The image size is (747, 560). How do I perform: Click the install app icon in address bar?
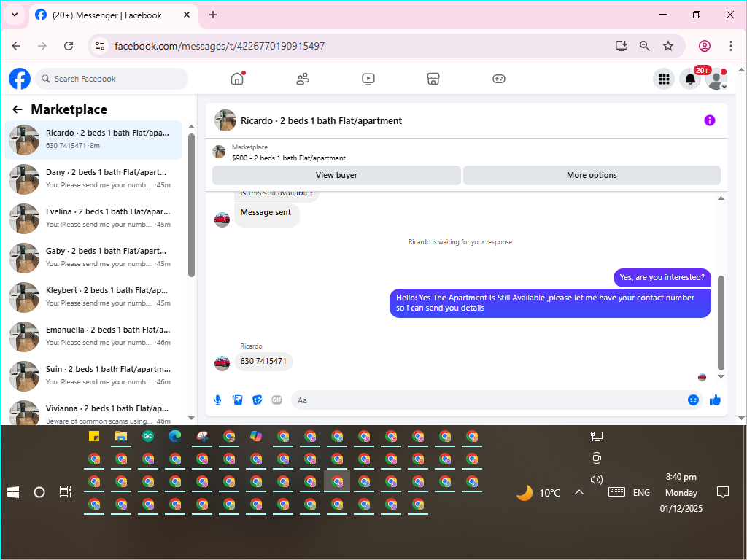click(622, 46)
